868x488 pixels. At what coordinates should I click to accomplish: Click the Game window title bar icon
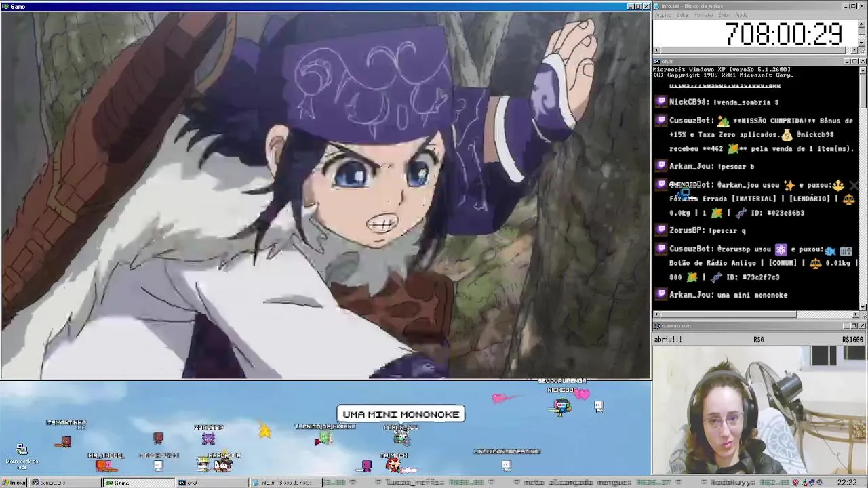tap(5, 6)
